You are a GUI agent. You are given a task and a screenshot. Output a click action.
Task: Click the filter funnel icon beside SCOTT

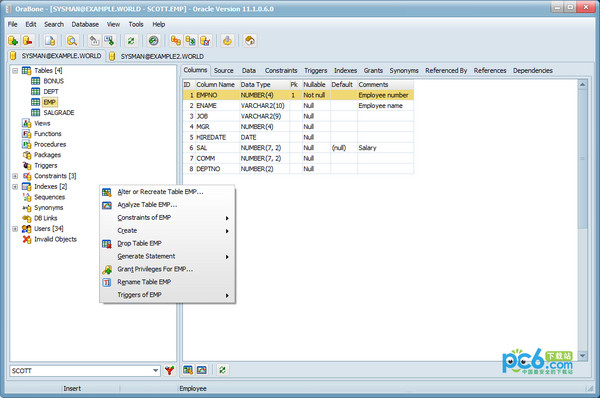[169, 370]
